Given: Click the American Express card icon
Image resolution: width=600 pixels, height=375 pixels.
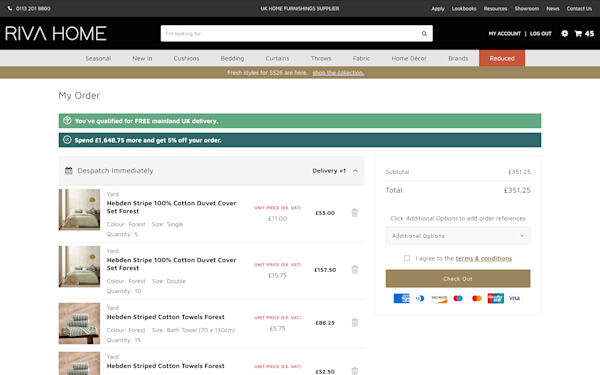Looking at the screenshot, I should [401, 298].
